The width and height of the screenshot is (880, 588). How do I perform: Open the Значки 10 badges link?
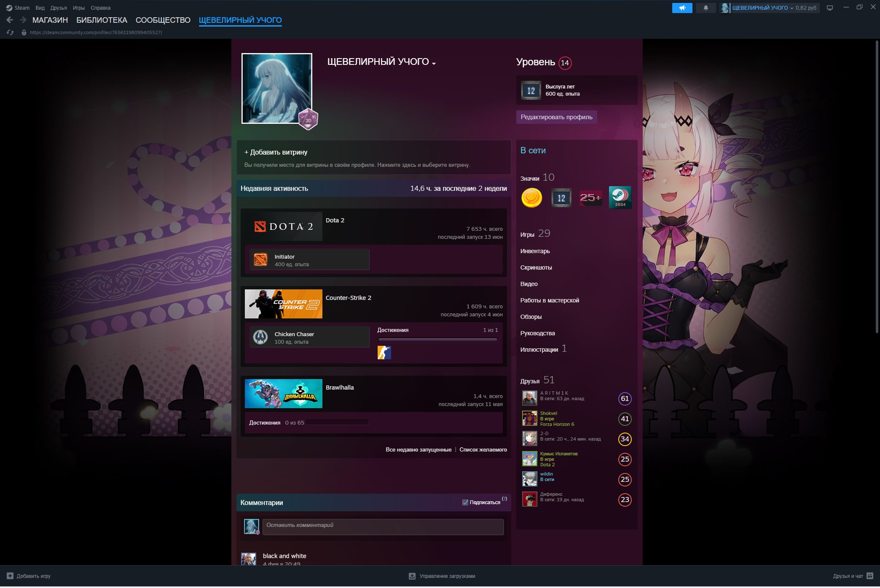pos(537,178)
